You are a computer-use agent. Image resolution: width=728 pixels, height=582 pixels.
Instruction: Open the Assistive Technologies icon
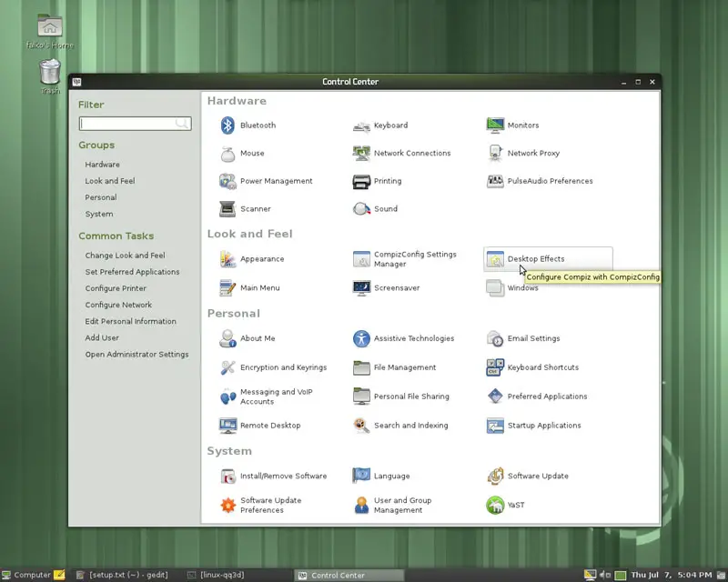(361, 339)
